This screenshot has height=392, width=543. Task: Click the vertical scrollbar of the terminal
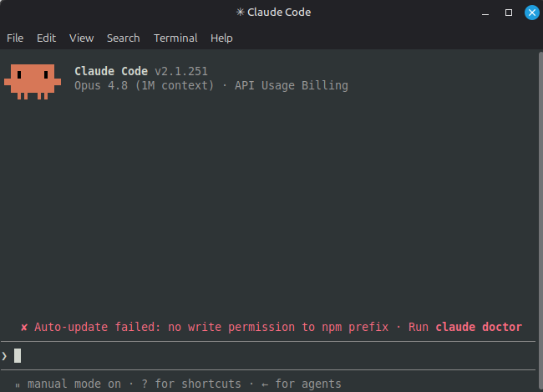tap(540, 221)
